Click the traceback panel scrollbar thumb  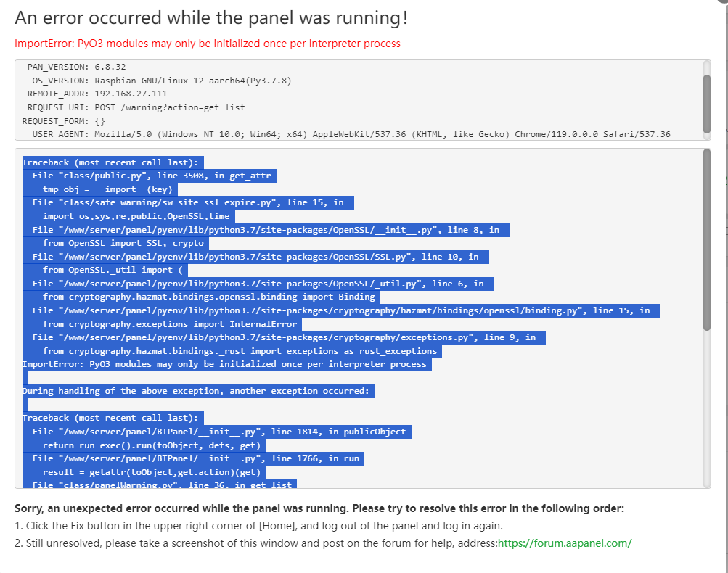click(x=707, y=239)
